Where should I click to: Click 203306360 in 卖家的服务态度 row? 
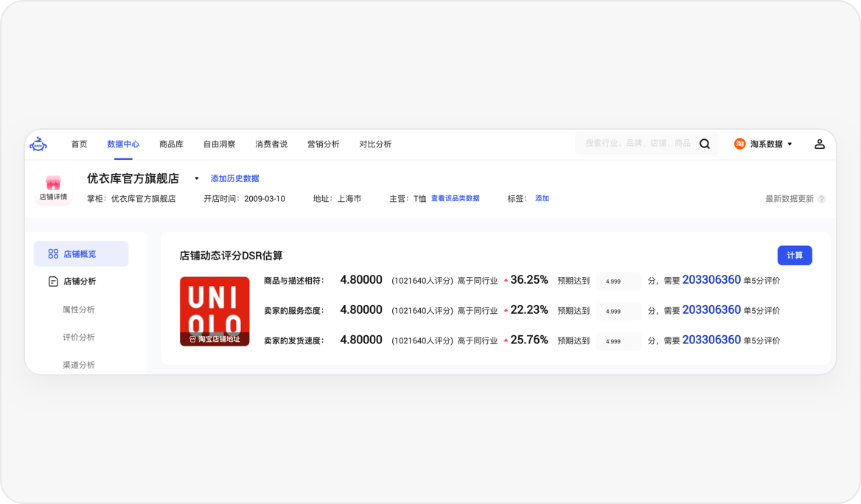tap(711, 309)
